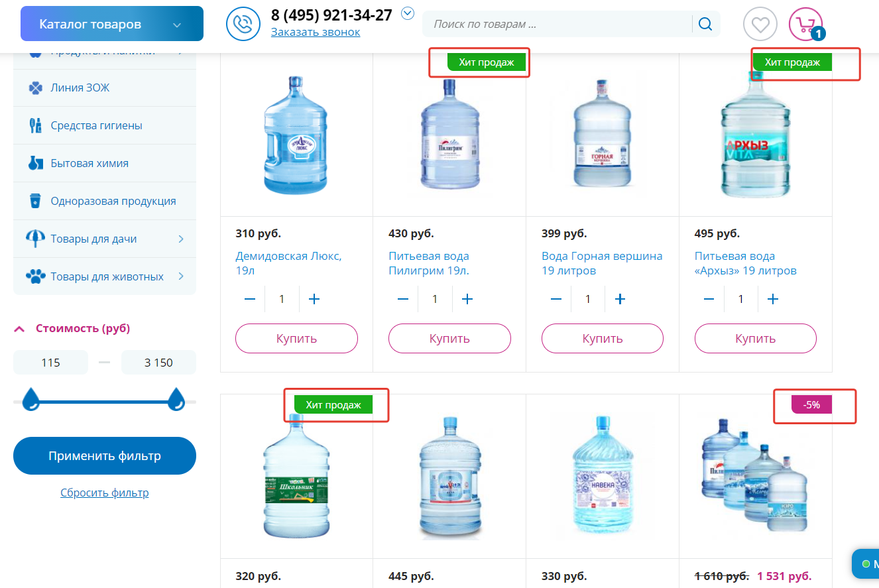Image resolution: width=879 pixels, height=588 pixels.
Task: Click quantity field for Горная вершина
Action: (x=588, y=299)
